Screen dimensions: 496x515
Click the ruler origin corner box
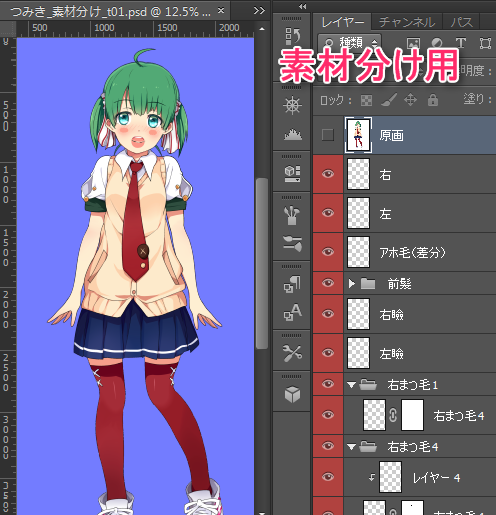[x=7, y=29]
